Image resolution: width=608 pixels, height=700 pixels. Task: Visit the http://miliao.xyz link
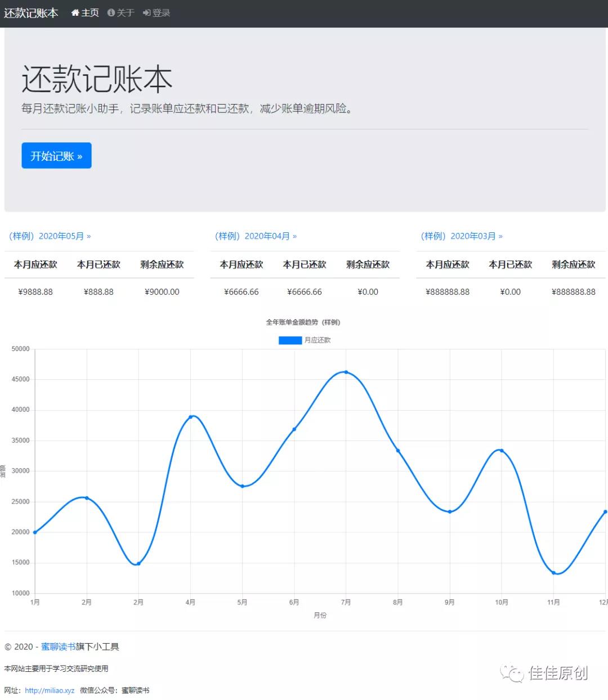tap(50, 690)
